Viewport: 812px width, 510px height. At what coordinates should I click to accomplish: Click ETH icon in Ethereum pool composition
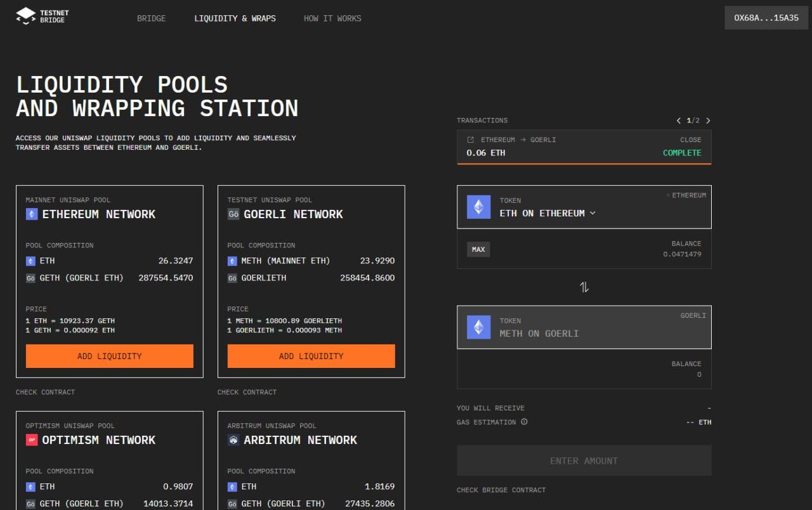coord(30,261)
